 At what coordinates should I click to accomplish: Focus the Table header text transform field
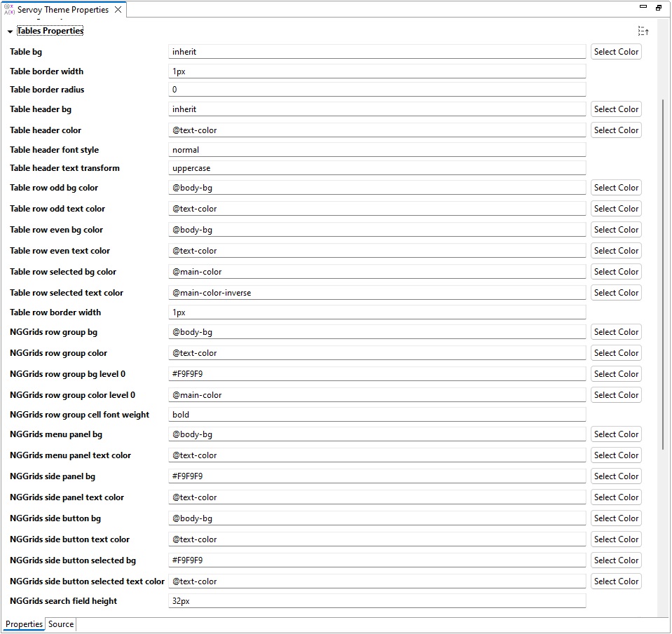coord(377,168)
